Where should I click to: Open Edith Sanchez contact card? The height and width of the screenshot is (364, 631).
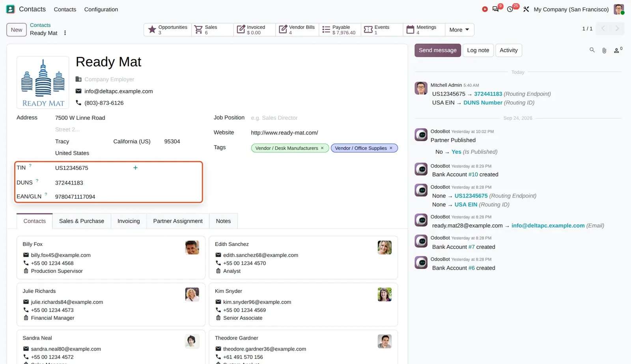(303, 258)
